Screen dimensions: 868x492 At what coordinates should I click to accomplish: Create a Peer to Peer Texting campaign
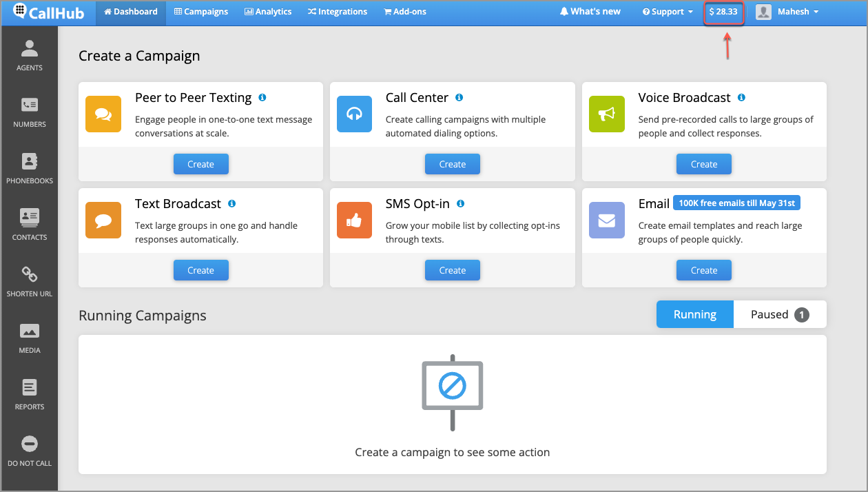(x=201, y=164)
